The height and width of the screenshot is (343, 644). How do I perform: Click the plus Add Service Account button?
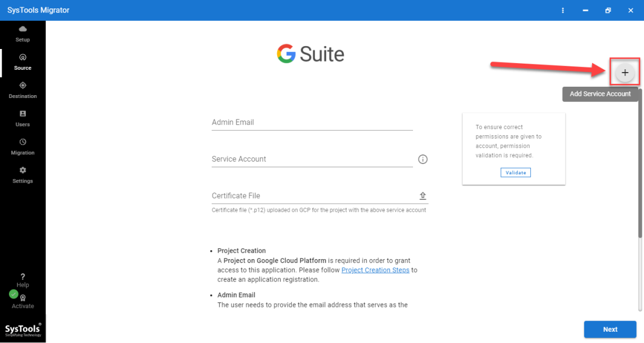(x=625, y=73)
